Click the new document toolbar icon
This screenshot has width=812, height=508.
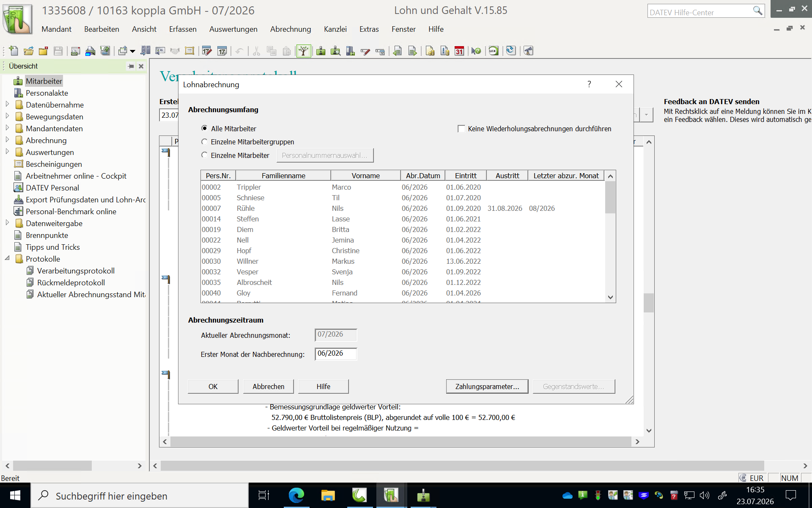14,51
